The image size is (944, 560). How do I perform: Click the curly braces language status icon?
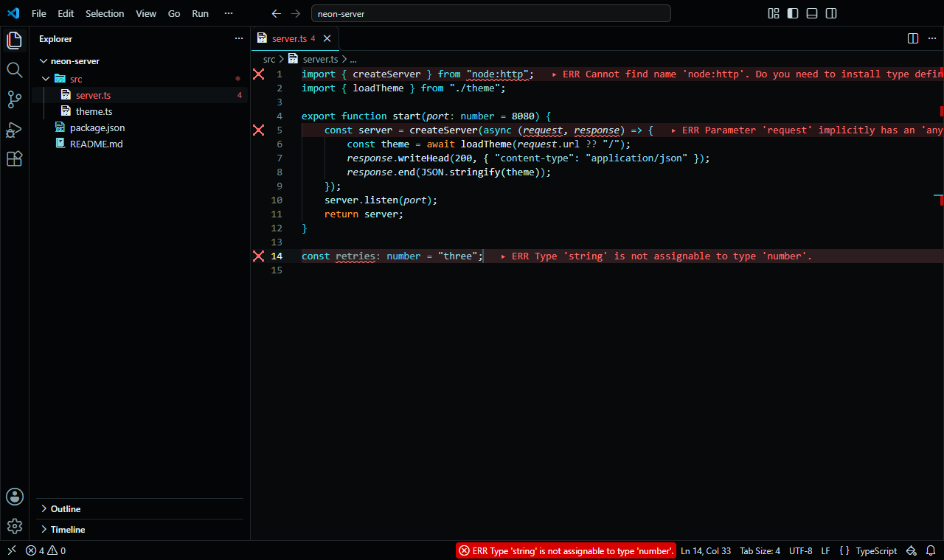pyautogui.click(x=844, y=550)
